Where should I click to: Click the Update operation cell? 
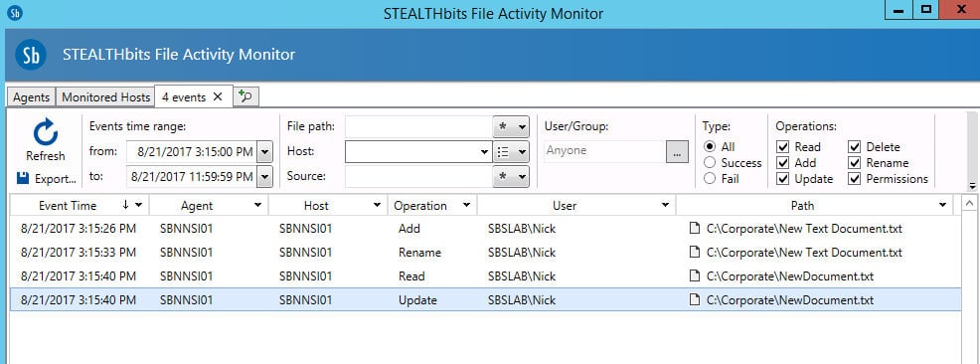pyautogui.click(x=417, y=300)
